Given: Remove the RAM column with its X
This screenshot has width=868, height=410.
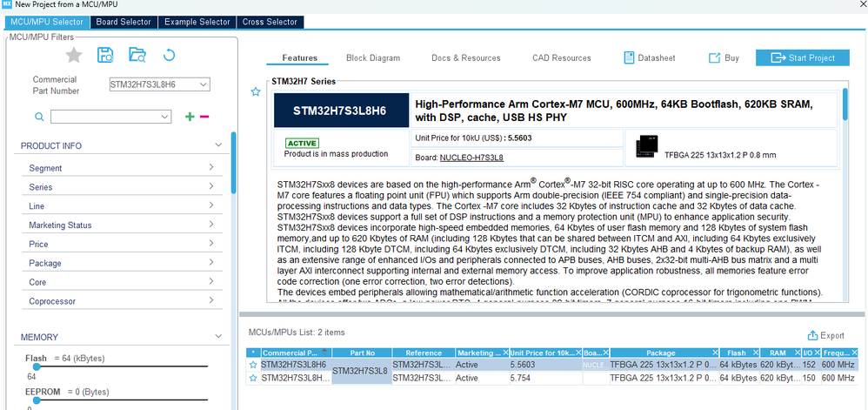Looking at the screenshot, I should click(797, 353).
